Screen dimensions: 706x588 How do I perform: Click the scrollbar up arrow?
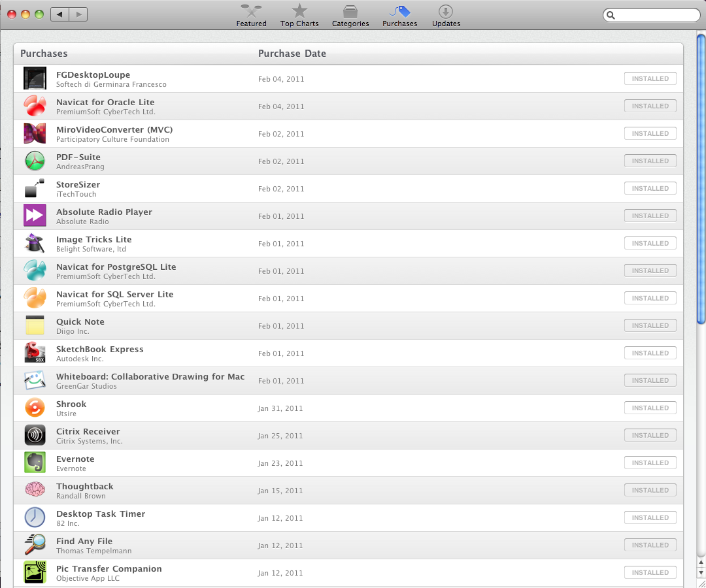(x=701, y=563)
